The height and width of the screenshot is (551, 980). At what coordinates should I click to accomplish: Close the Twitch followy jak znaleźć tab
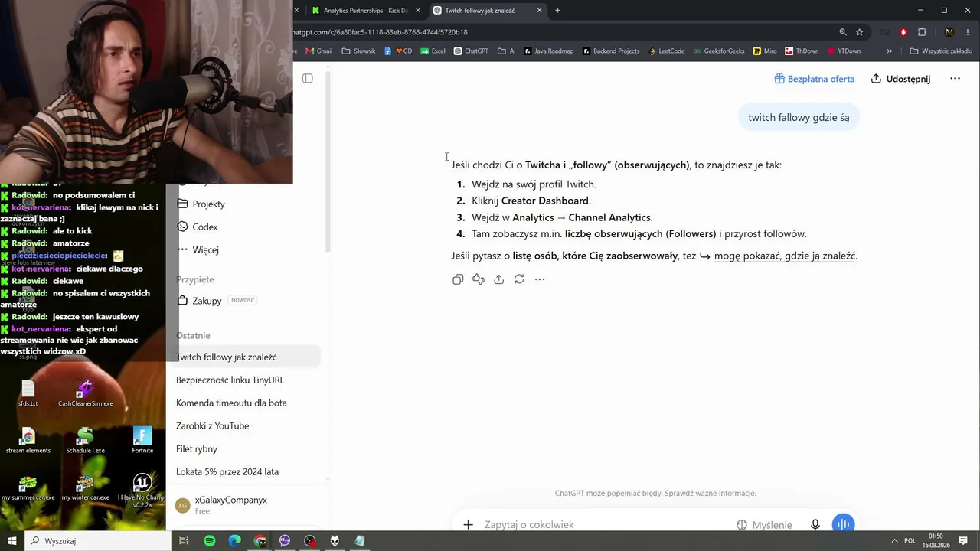(x=540, y=11)
